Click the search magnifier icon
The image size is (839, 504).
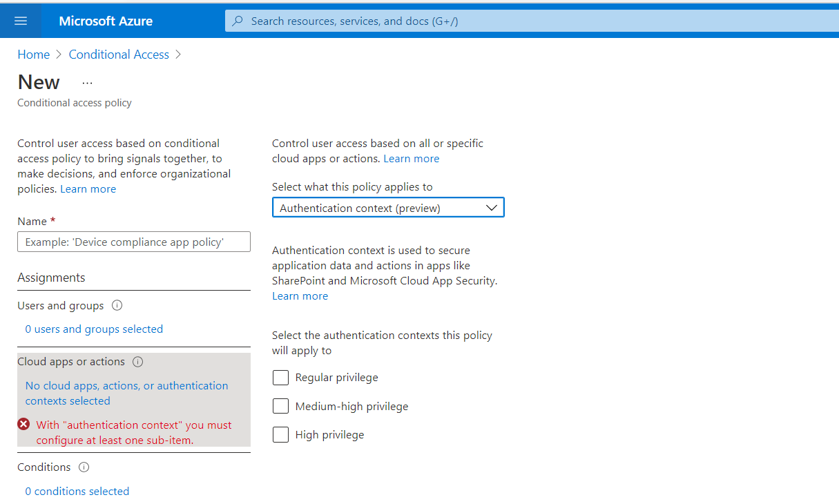(238, 21)
